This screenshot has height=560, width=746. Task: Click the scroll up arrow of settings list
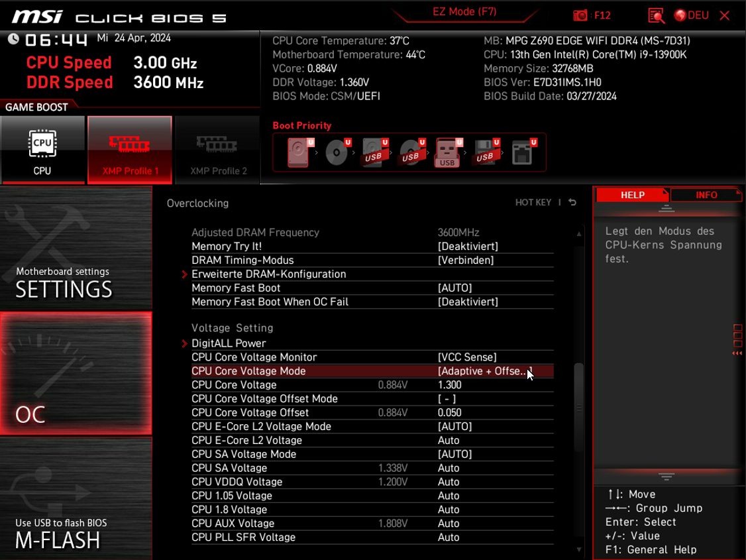579,234
